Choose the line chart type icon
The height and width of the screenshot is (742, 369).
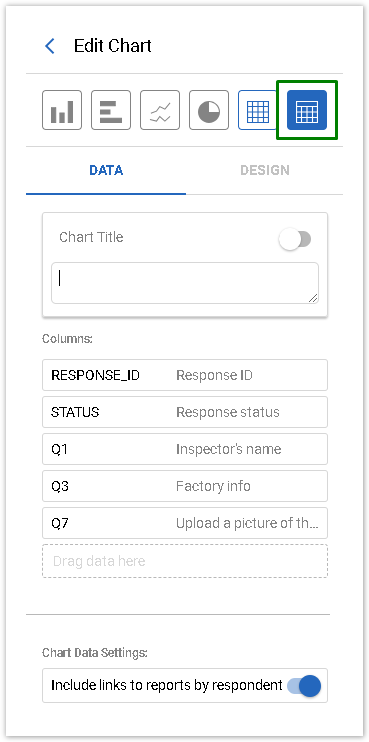pyautogui.click(x=160, y=110)
